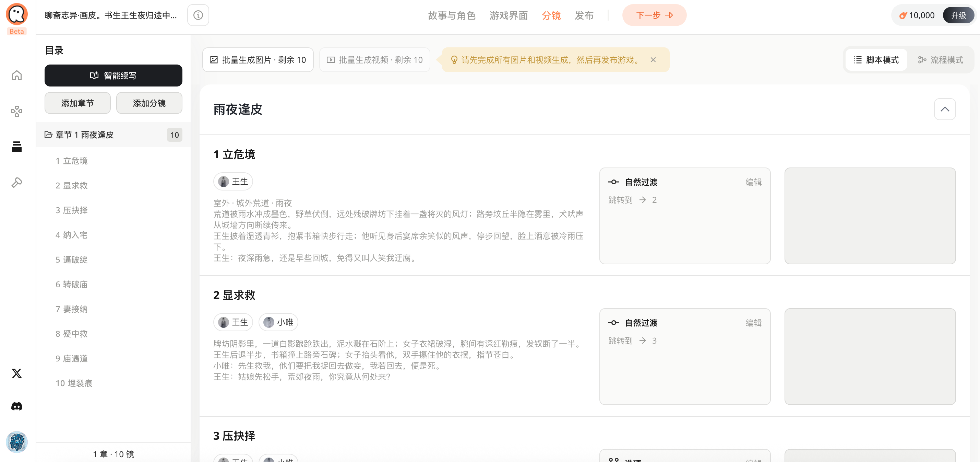Go to the 发布 step

click(584, 15)
